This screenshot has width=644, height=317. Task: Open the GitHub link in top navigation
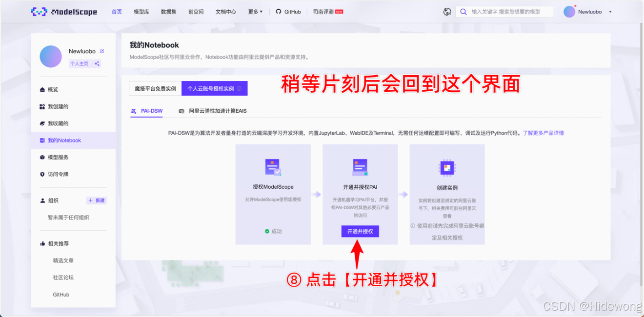click(288, 12)
